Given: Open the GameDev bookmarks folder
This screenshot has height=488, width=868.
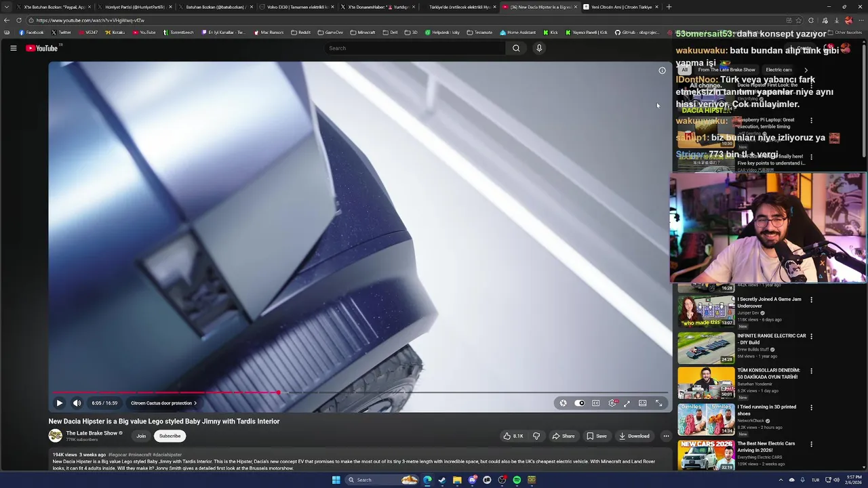Looking at the screenshot, I should (x=330, y=33).
